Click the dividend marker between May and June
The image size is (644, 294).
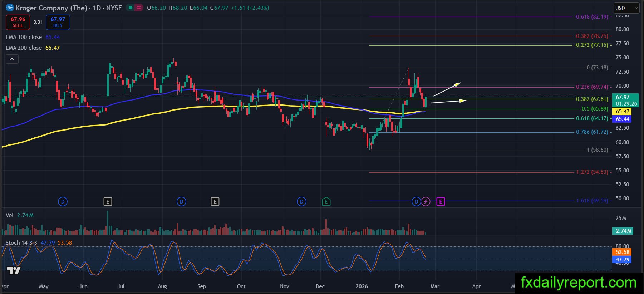tap(63, 202)
